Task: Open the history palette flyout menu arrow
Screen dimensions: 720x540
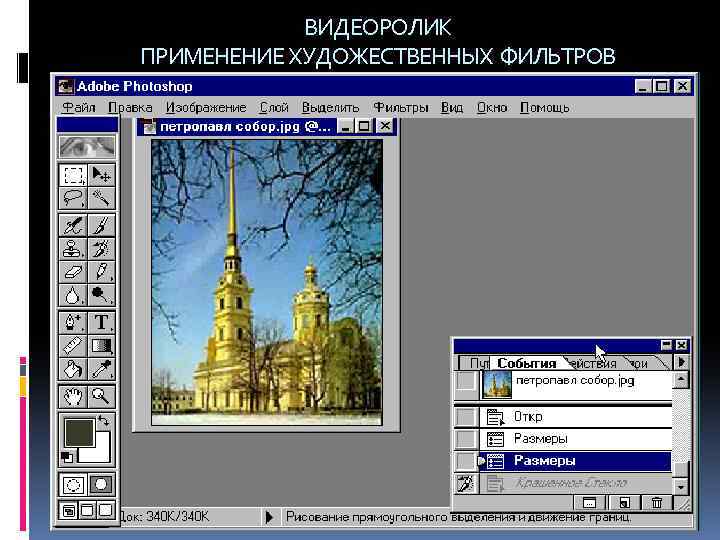Action: point(681,362)
